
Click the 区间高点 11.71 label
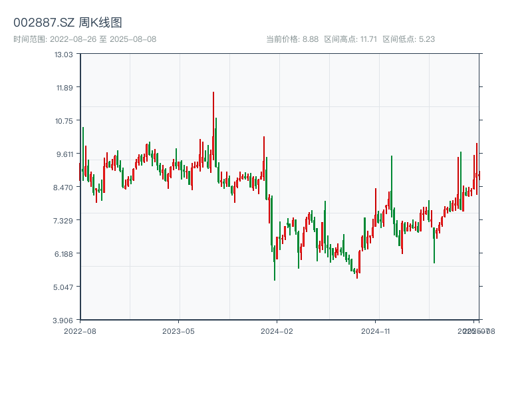[350, 39]
